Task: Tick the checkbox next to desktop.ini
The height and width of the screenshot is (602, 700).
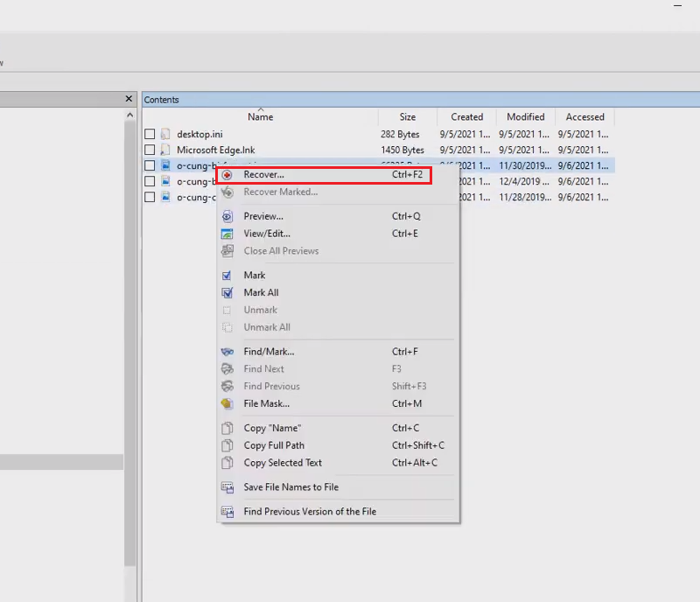Action: (150, 135)
